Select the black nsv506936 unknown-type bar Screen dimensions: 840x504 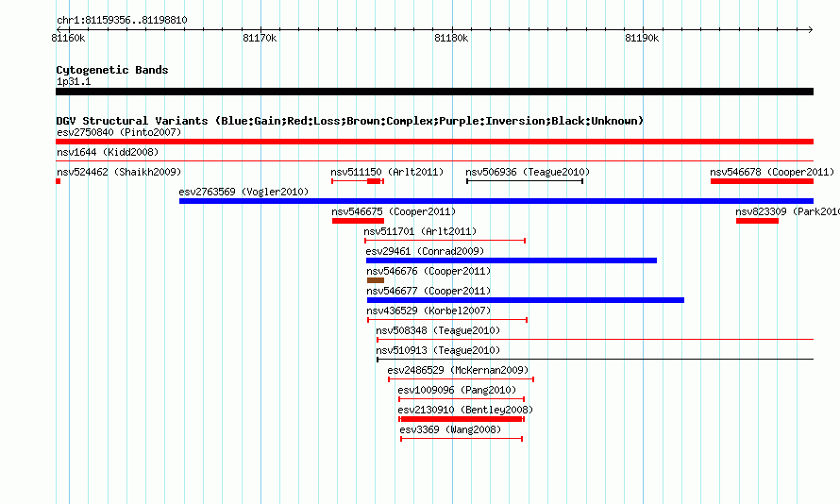pyautogui.click(x=525, y=181)
